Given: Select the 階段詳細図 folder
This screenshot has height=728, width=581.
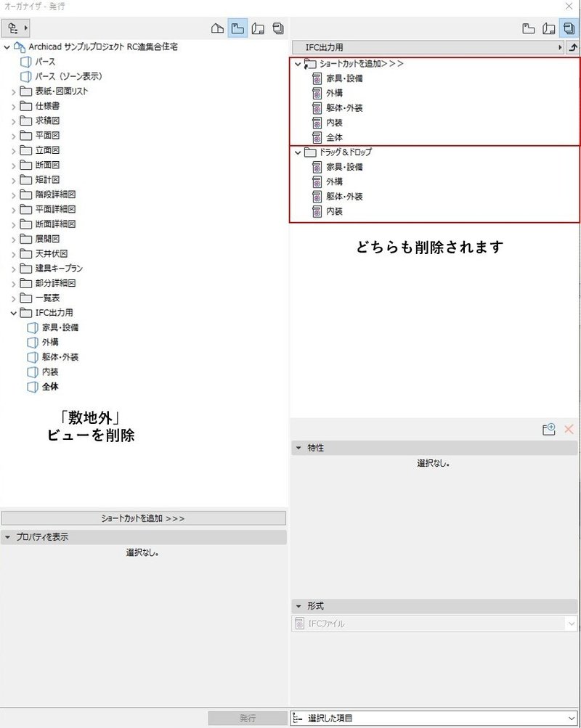Looking at the screenshot, I should [x=55, y=195].
